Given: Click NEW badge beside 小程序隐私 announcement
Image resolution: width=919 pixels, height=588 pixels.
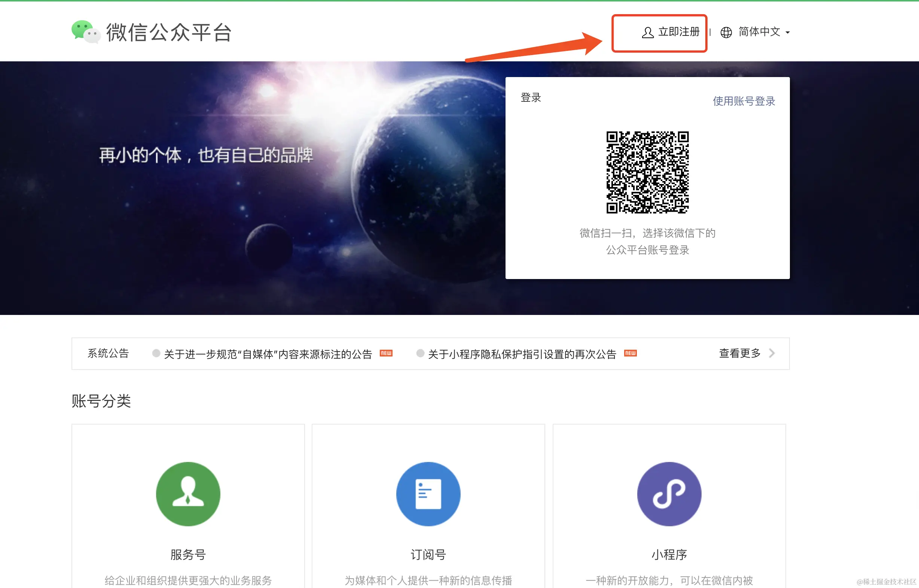Looking at the screenshot, I should point(630,353).
